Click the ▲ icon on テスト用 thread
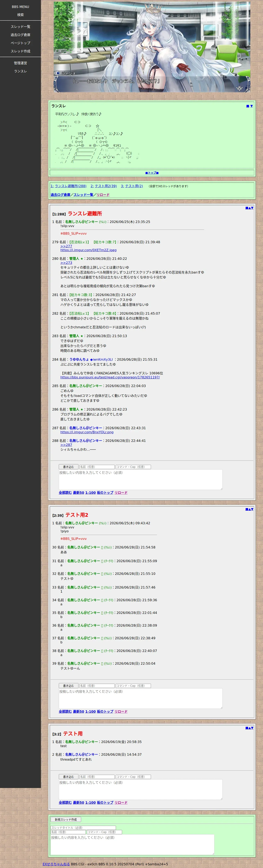263x868 pixels. [x=249, y=728]
